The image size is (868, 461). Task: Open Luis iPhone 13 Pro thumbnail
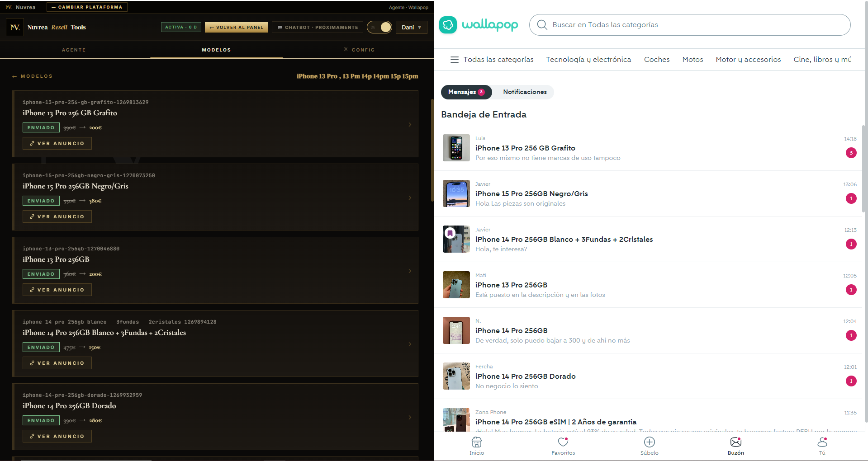click(x=456, y=148)
